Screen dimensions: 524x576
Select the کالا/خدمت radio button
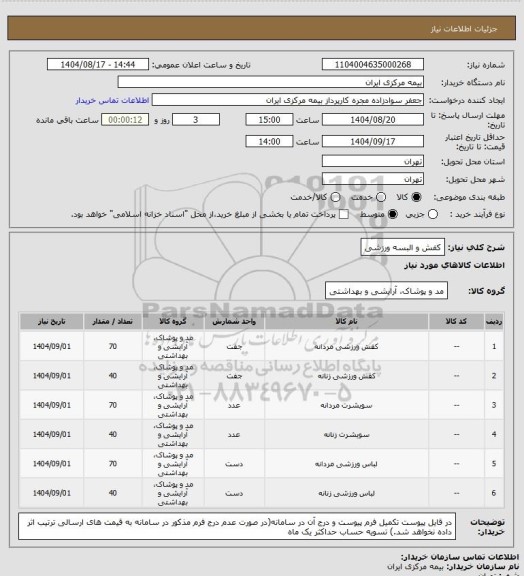point(335,197)
